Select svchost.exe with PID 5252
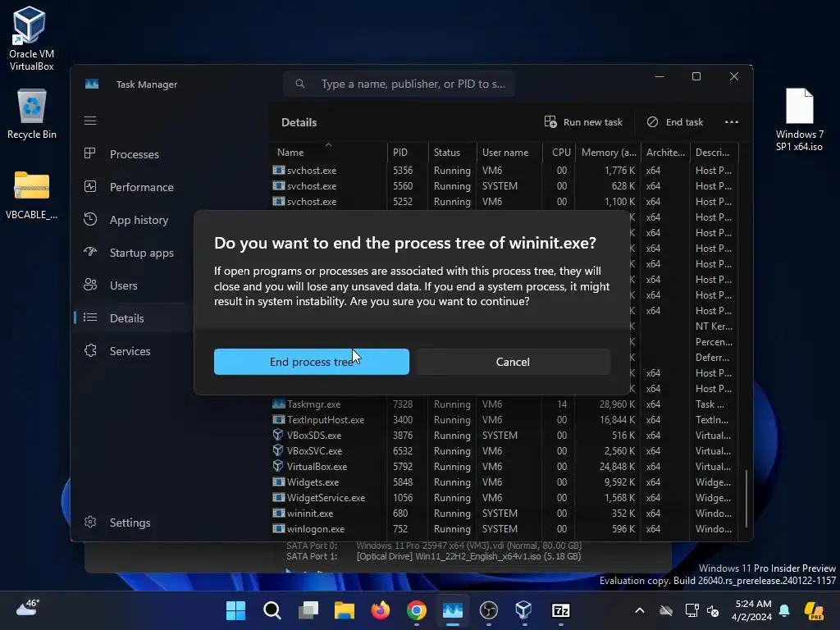The image size is (840, 630). point(504,202)
